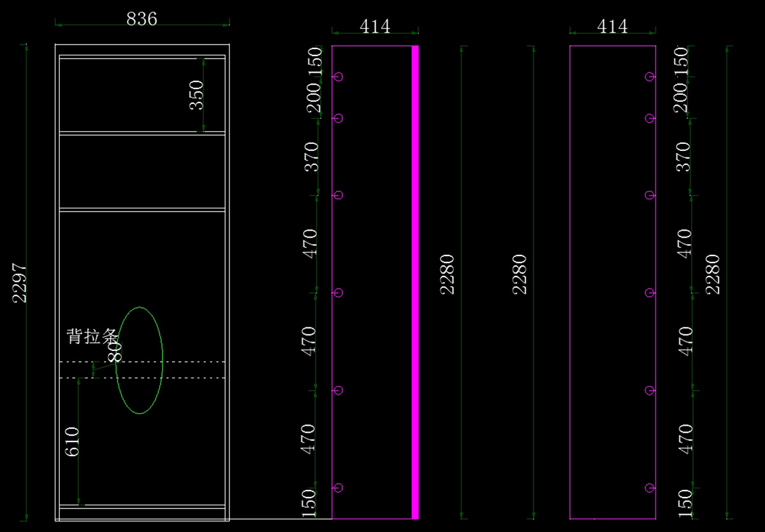The width and height of the screenshot is (765, 532).
Task: Click the 610 height dimension text
Action: point(71,442)
